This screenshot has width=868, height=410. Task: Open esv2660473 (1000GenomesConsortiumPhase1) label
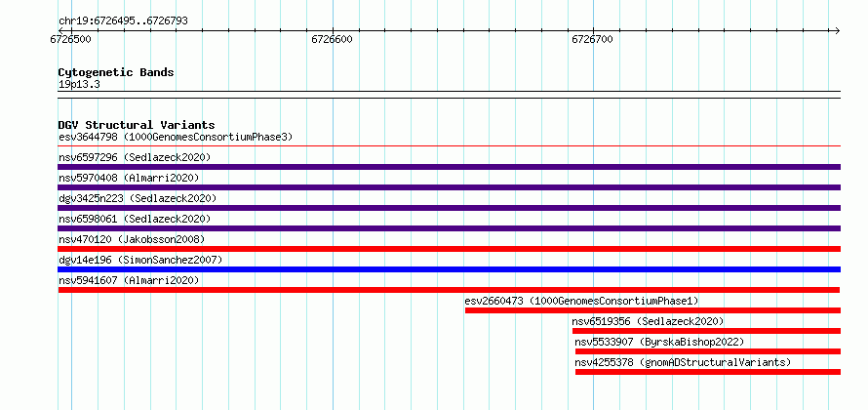click(x=582, y=301)
